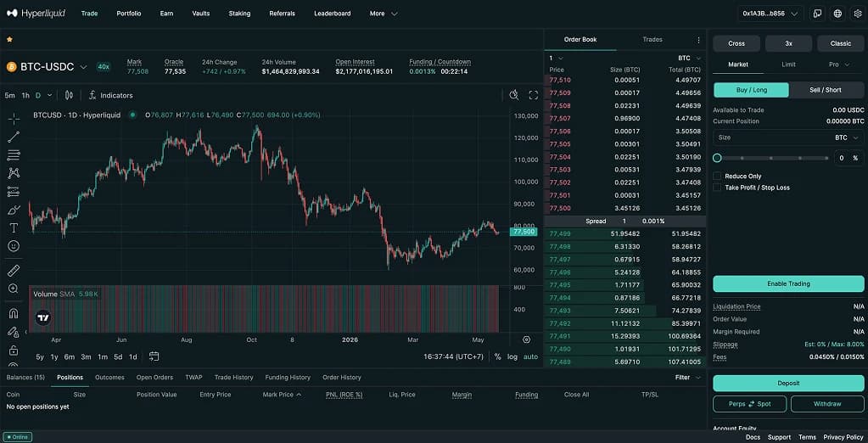
Task: Select the Buy / Long side
Action: click(751, 90)
